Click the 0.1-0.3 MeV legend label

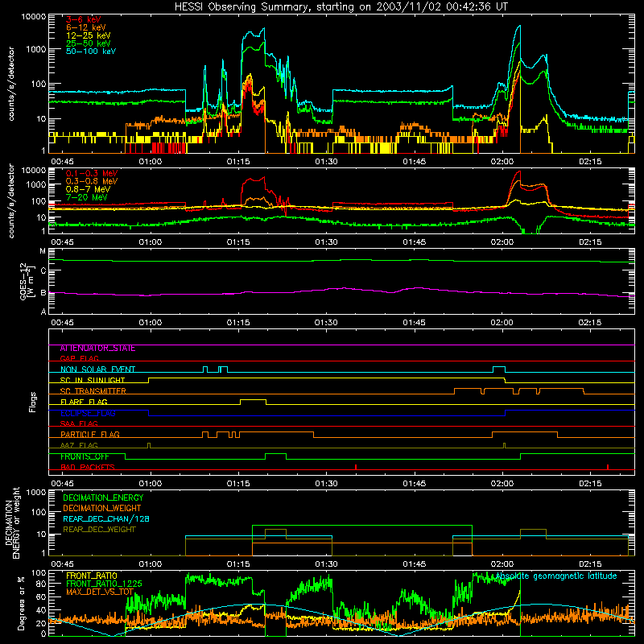pyautogui.click(x=92, y=173)
